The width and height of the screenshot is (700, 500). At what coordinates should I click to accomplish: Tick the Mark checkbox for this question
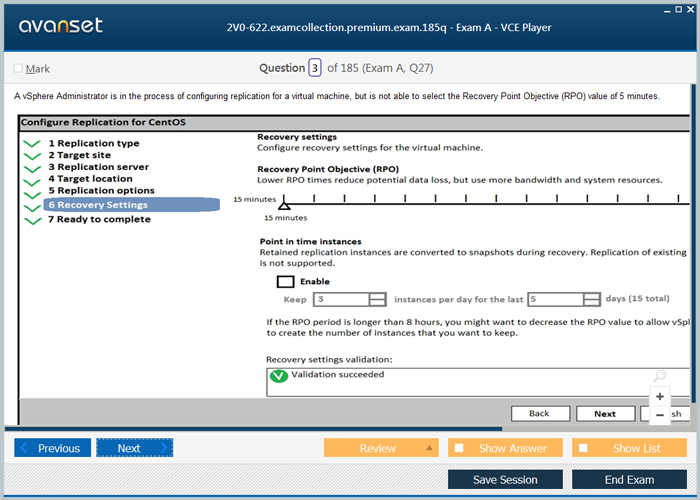(x=18, y=68)
